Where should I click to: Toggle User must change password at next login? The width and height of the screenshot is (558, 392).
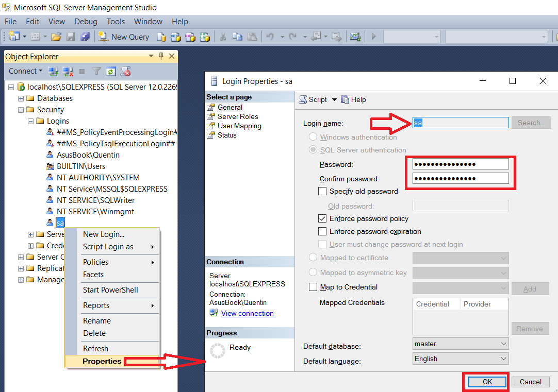pos(322,244)
